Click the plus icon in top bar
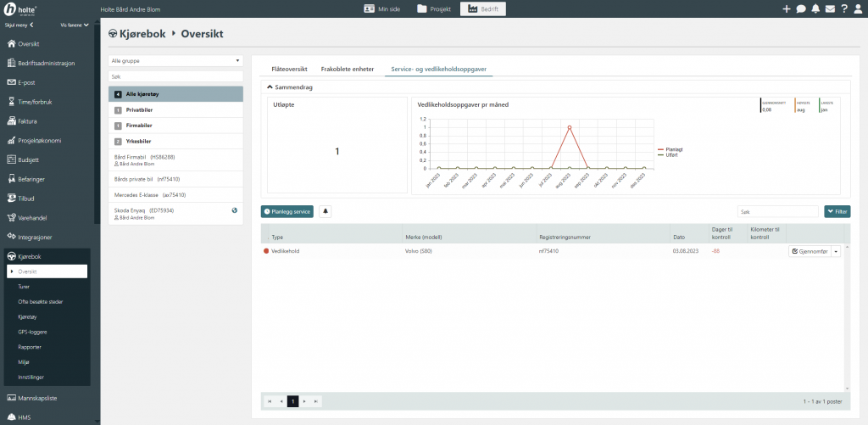Screen dimensions: 868x425 tap(787, 8)
